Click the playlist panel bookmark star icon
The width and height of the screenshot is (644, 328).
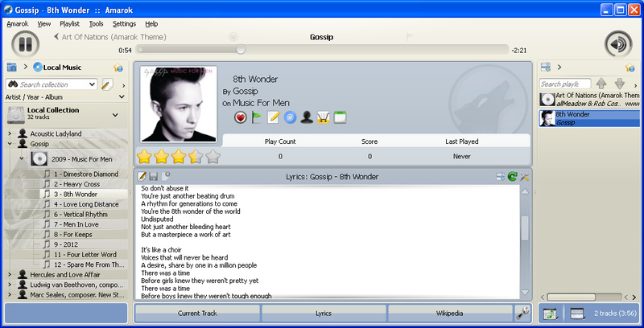point(630,68)
